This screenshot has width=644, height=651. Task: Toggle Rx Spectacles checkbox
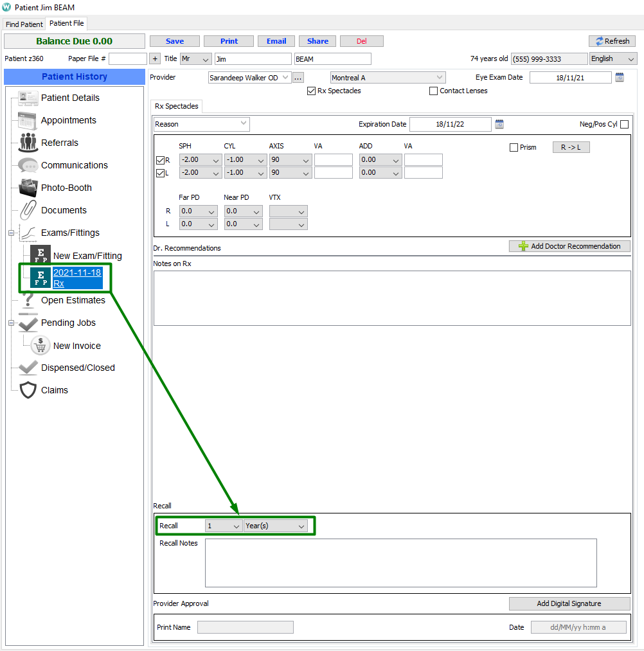point(312,91)
